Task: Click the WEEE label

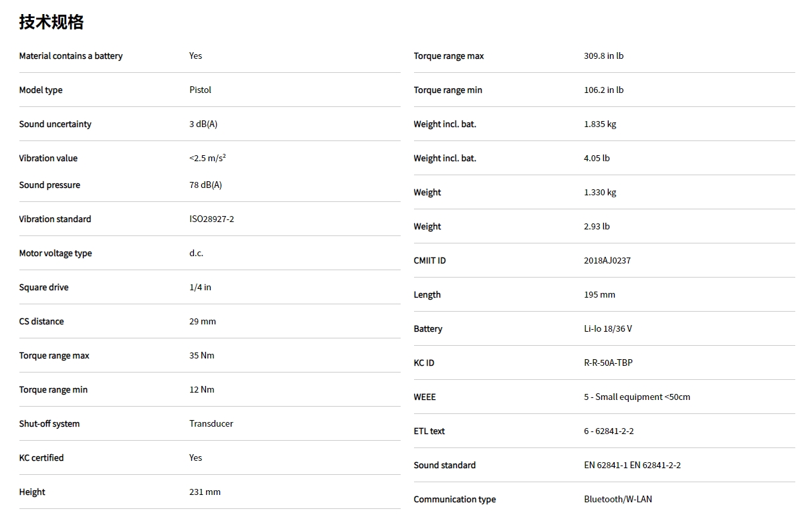Action: 424,397
